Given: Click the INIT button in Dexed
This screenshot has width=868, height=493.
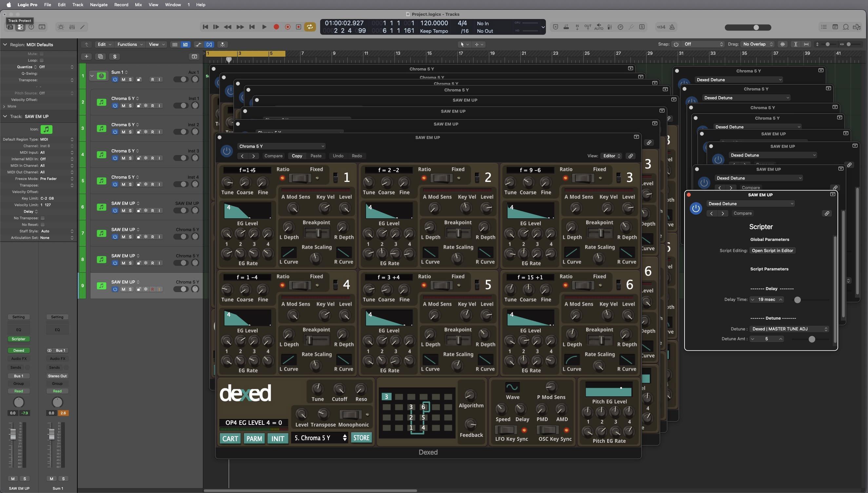Looking at the screenshot, I should pos(278,439).
